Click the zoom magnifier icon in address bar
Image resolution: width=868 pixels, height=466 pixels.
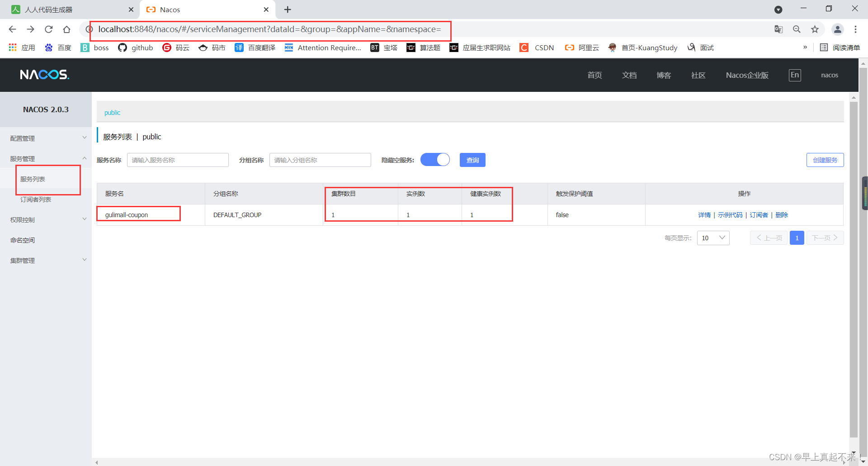(x=797, y=29)
